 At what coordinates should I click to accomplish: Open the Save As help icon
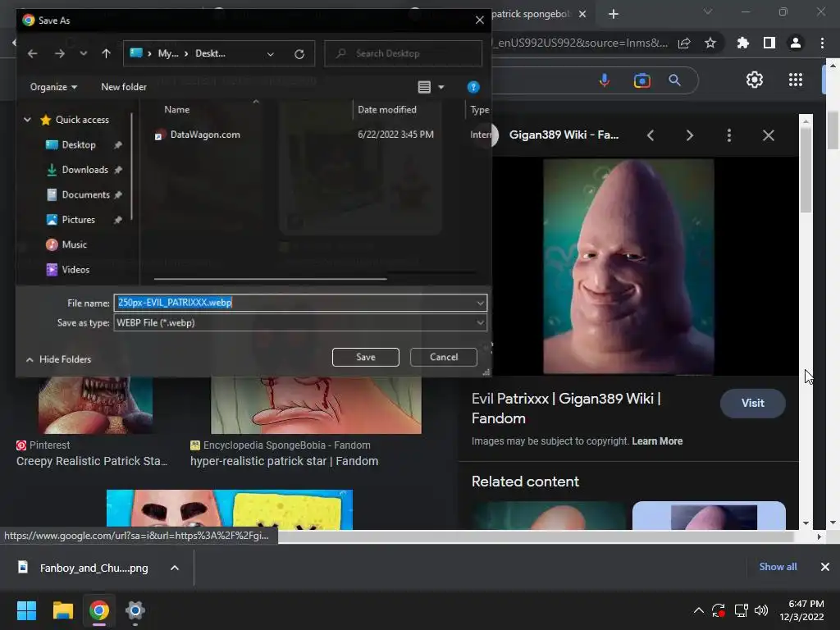[473, 87]
